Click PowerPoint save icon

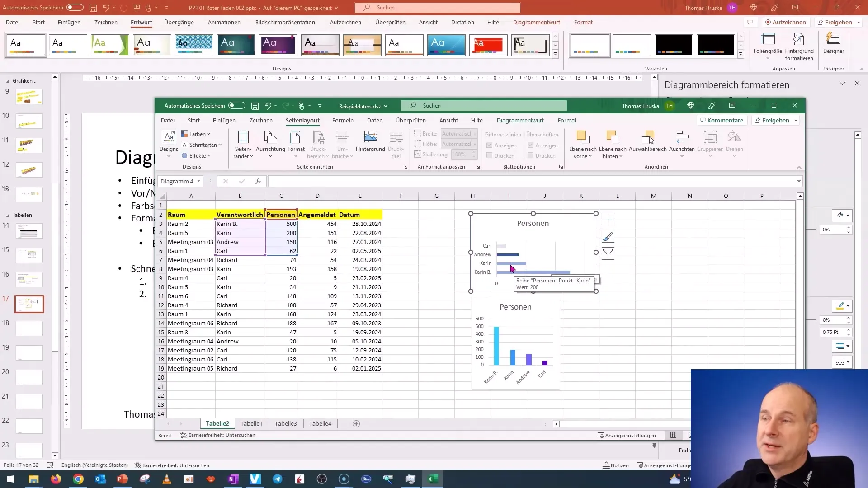coord(93,8)
